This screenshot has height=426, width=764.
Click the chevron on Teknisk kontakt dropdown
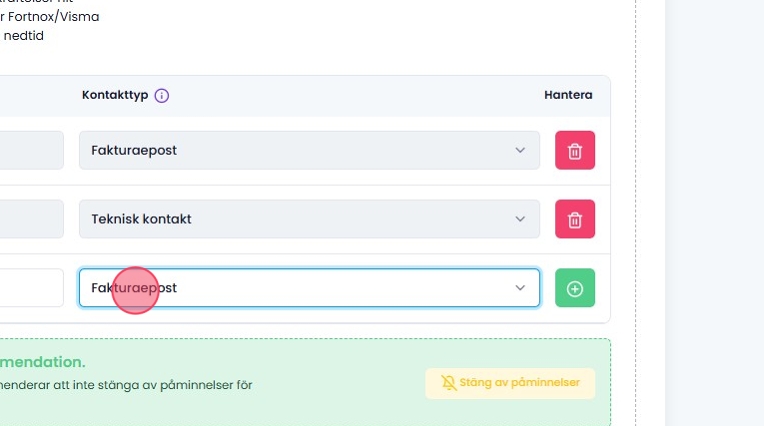click(520, 219)
